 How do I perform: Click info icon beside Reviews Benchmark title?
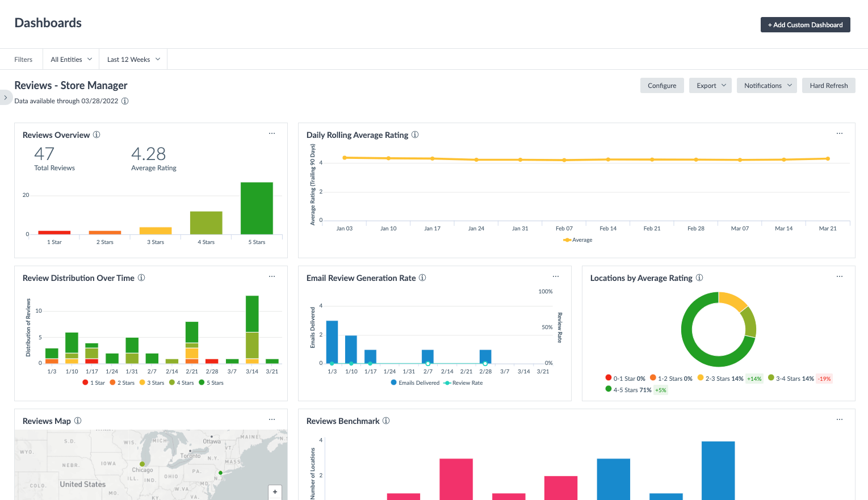(386, 421)
